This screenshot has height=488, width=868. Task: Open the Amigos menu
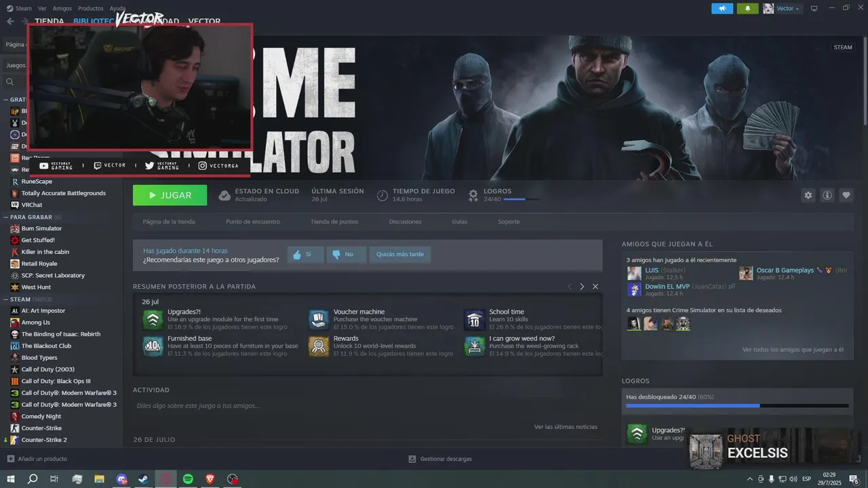(x=62, y=8)
